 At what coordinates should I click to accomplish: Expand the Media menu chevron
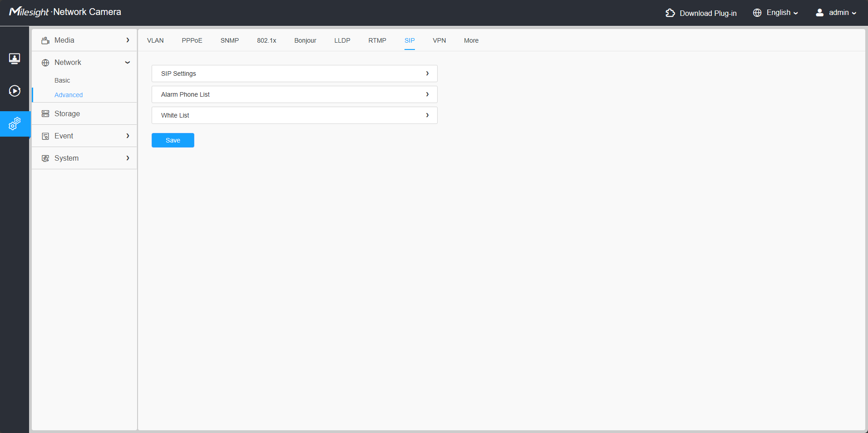pos(128,40)
